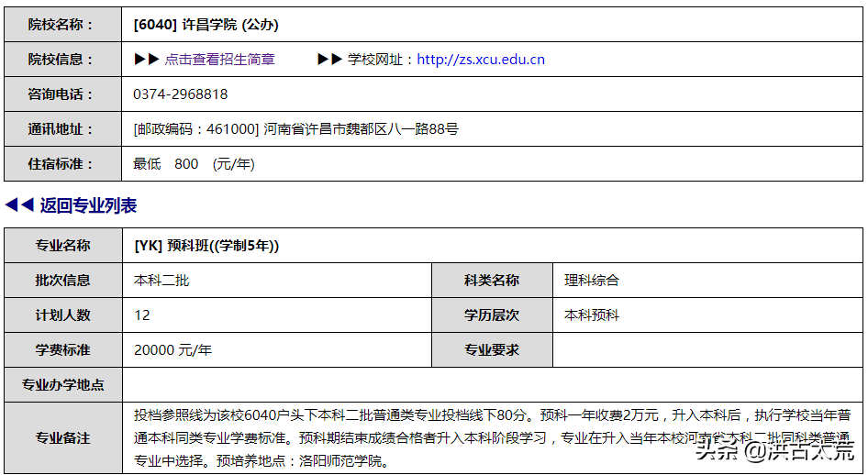Click the tuition value 20000 元/年

(x=172, y=350)
